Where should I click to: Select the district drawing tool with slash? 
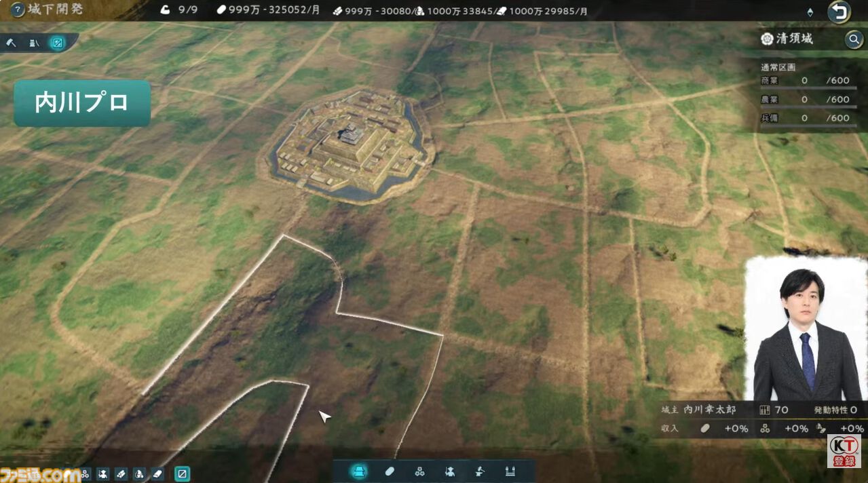[x=34, y=43]
